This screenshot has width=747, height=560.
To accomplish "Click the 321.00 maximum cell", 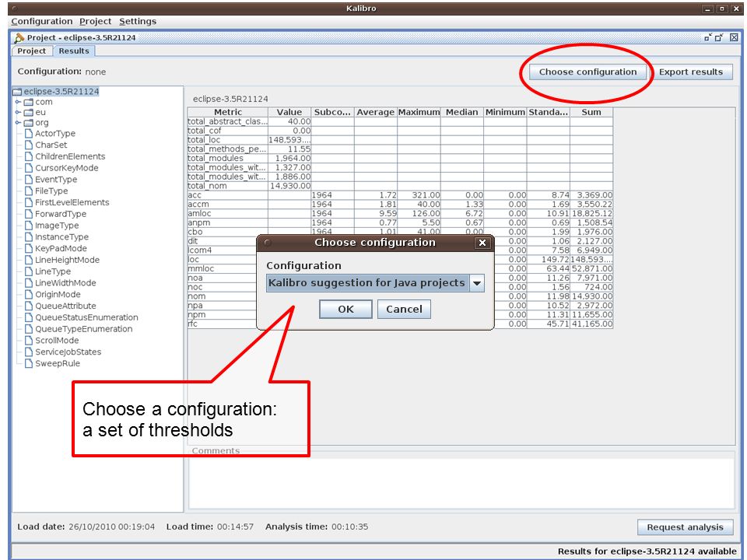I will pyautogui.click(x=419, y=195).
